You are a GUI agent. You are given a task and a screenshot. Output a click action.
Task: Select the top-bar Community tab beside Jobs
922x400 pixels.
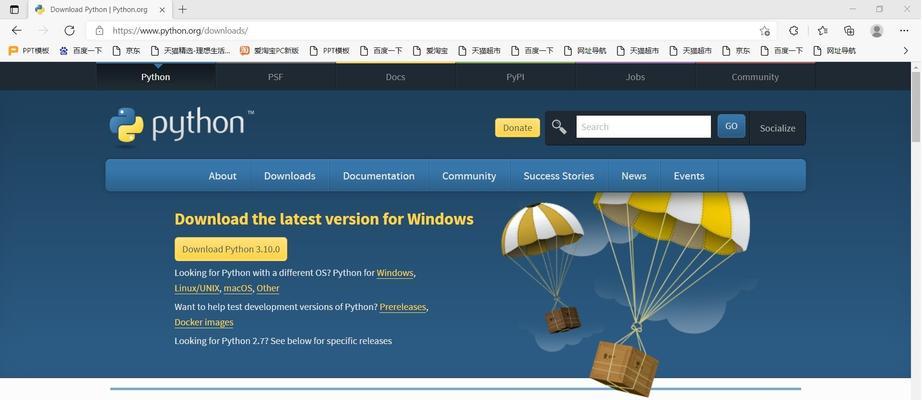(x=755, y=76)
